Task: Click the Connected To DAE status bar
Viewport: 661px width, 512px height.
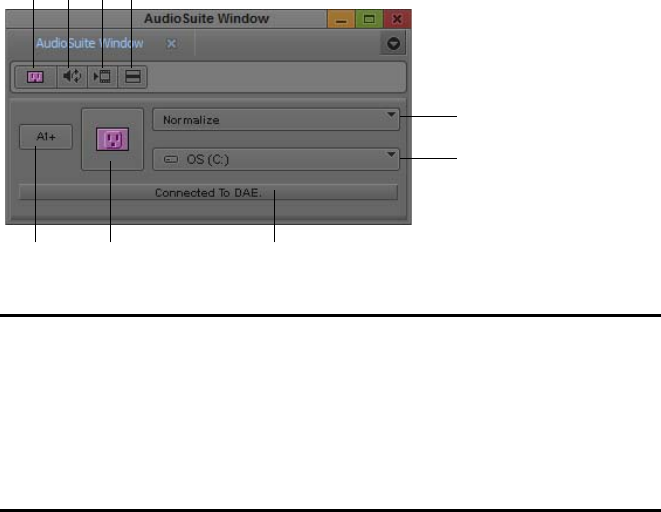Action: click(x=208, y=193)
